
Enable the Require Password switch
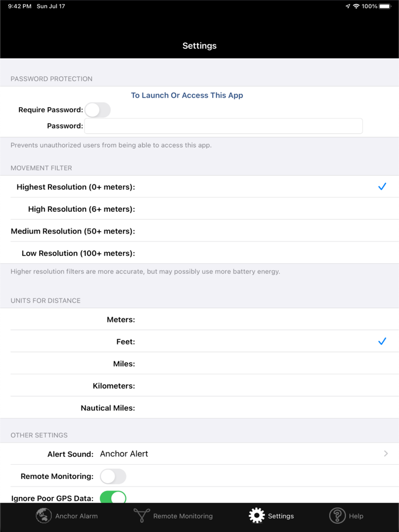pyautogui.click(x=98, y=110)
